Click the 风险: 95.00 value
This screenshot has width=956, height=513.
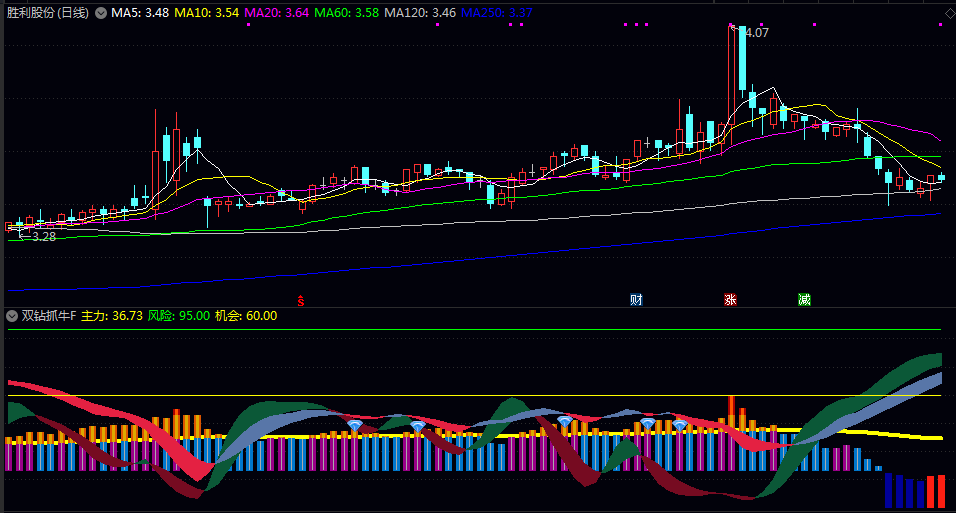[179, 316]
